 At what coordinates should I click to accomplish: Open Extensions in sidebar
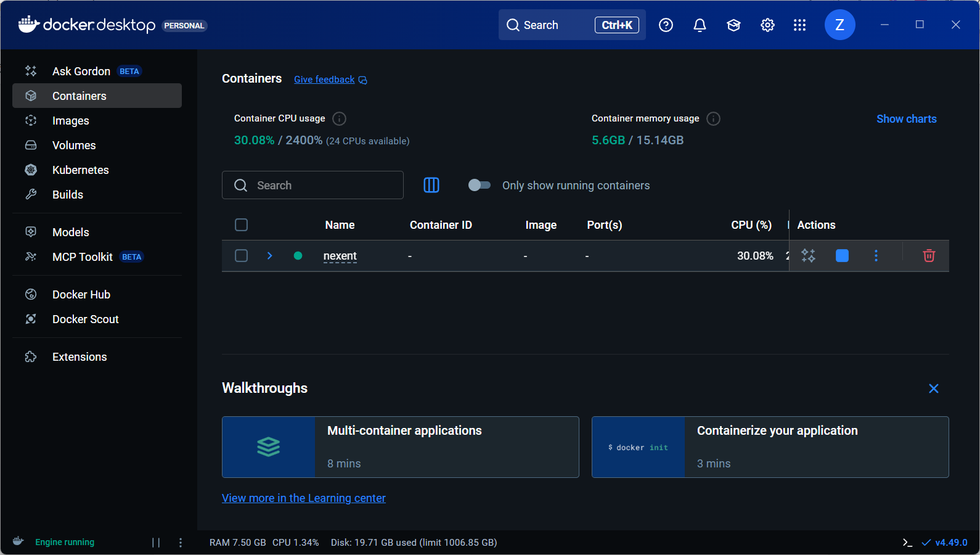97,356
